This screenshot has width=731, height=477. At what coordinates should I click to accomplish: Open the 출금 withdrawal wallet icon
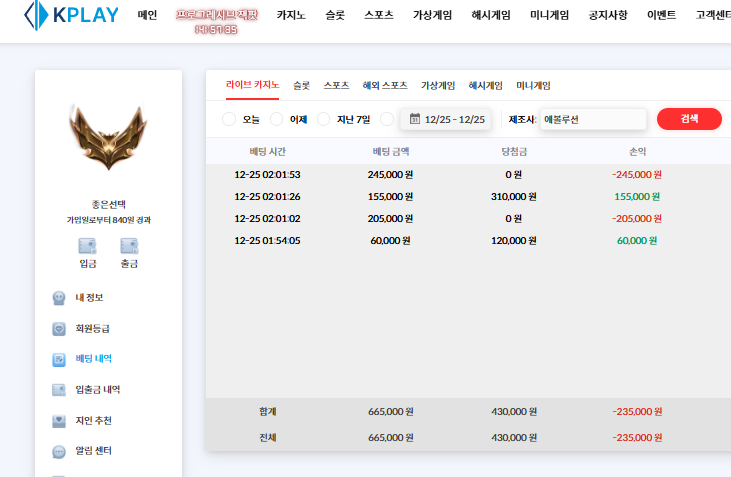click(x=129, y=246)
